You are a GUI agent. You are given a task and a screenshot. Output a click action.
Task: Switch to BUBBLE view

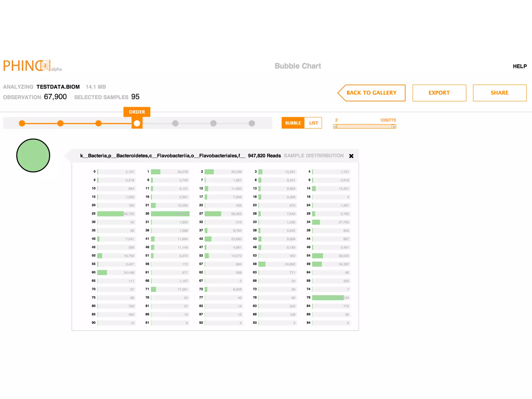click(293, 123)
